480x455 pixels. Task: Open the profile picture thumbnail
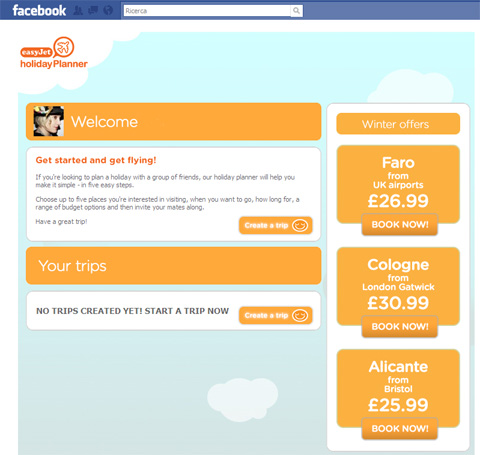[x=49, y=121]
